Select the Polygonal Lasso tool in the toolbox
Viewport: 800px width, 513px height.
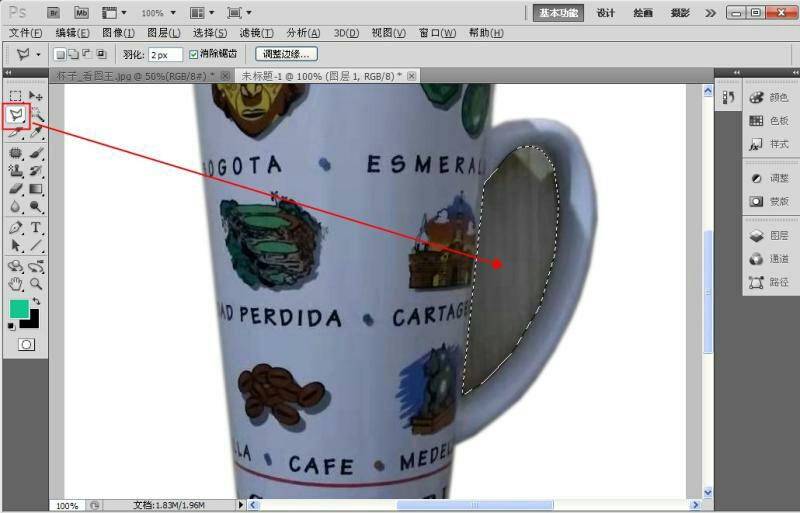16,115
